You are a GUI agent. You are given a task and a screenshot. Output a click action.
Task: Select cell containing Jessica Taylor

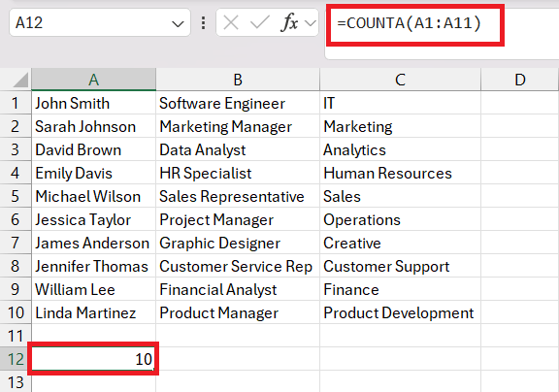tap(94, 219)
